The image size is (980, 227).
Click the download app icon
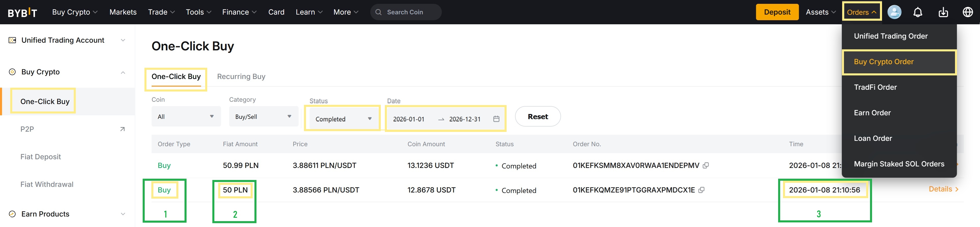pos(943,12)
